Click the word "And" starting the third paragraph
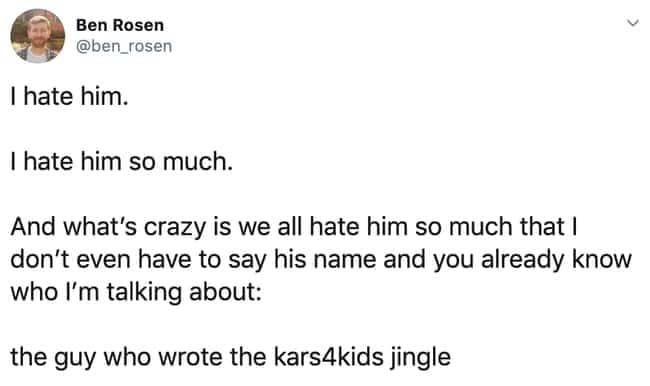 click(33, 227)
